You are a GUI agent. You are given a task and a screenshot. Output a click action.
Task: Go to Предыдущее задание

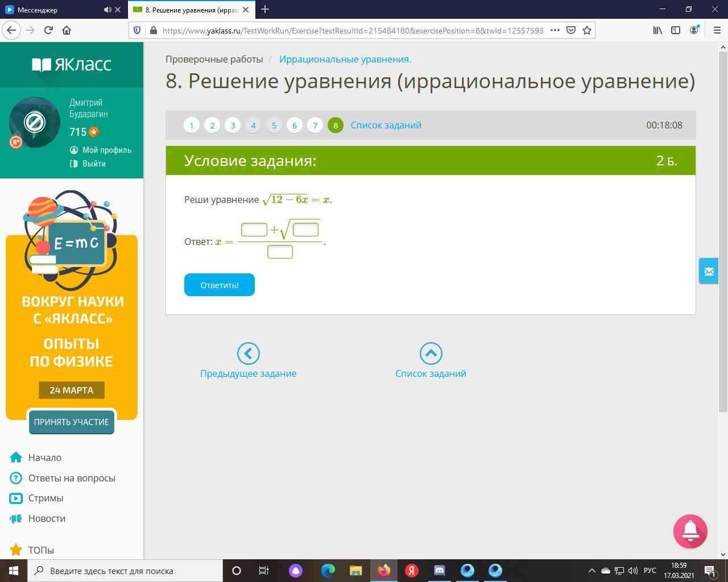248,361
